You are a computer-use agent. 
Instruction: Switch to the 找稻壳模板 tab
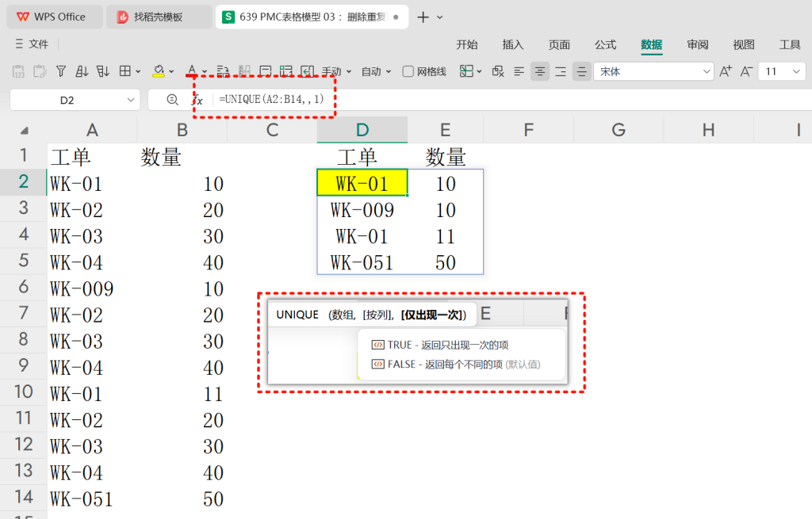point(159,17)
